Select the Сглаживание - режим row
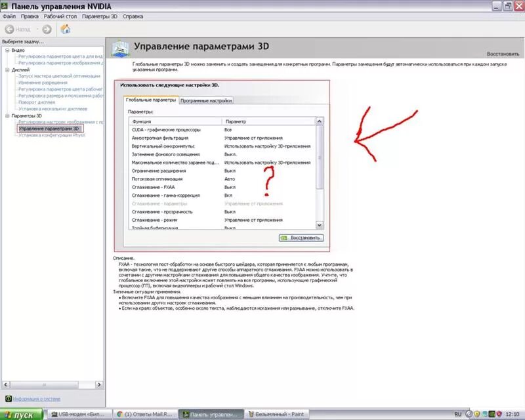This screenshot has height=420, width=525. coord(222,220)
